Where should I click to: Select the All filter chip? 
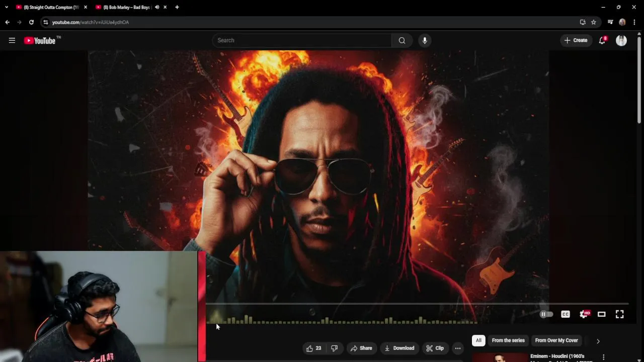click(x=478, y=340)
